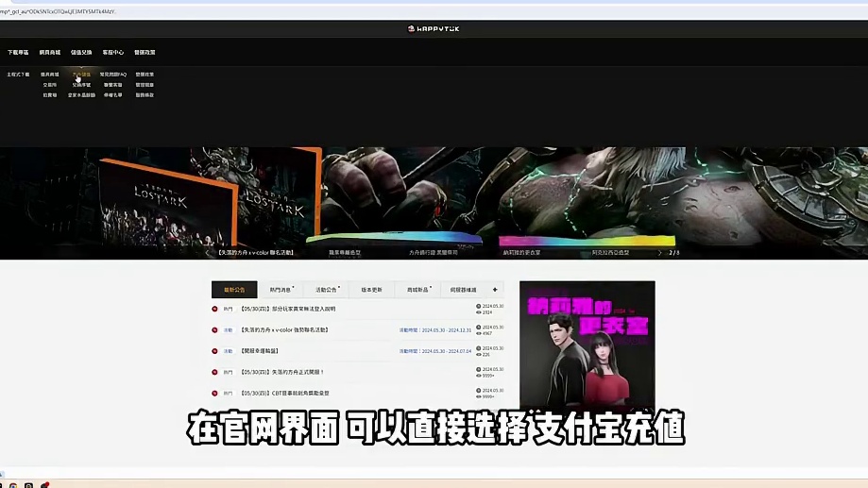
Task: Open the 下載專區 menu
Action: click(18, 53)
